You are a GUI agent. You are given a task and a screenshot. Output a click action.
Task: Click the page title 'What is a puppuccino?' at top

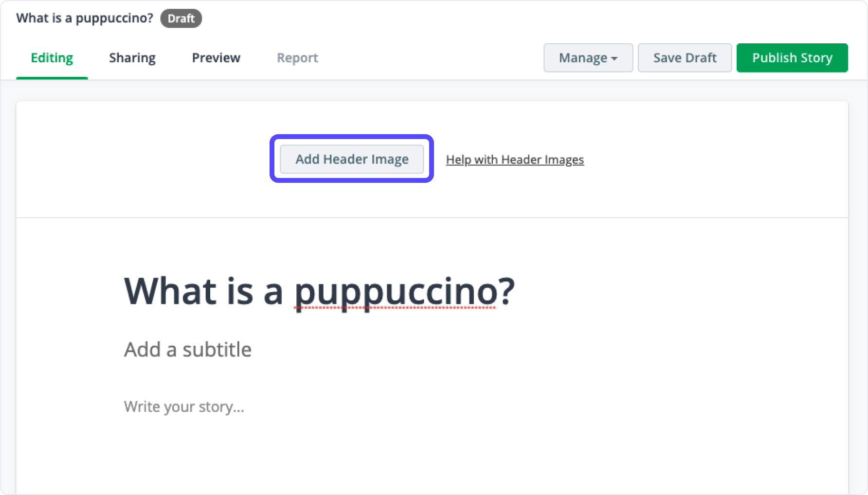[85, 18]
